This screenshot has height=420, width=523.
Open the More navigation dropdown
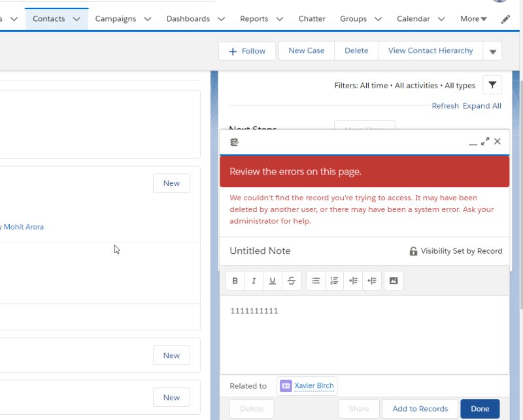[x=472, y=18]
